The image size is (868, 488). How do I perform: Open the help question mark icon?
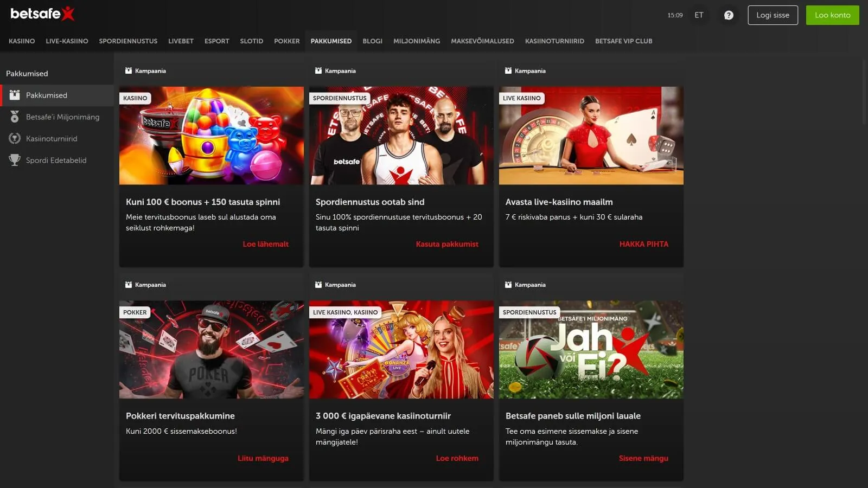[x=729, y=15]
